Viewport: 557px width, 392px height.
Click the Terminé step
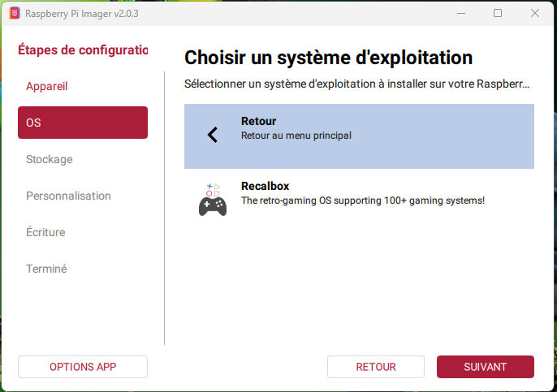tap(46, 269)
